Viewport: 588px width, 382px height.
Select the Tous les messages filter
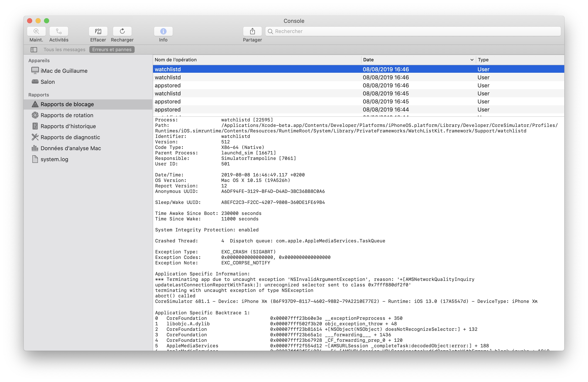(65, 50)
